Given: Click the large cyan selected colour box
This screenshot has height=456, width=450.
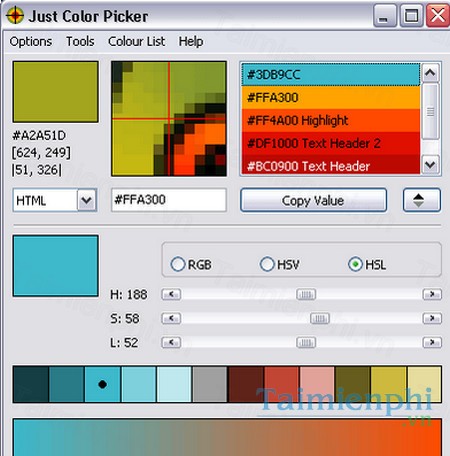Looking at the screenshot, I should 56,266.
